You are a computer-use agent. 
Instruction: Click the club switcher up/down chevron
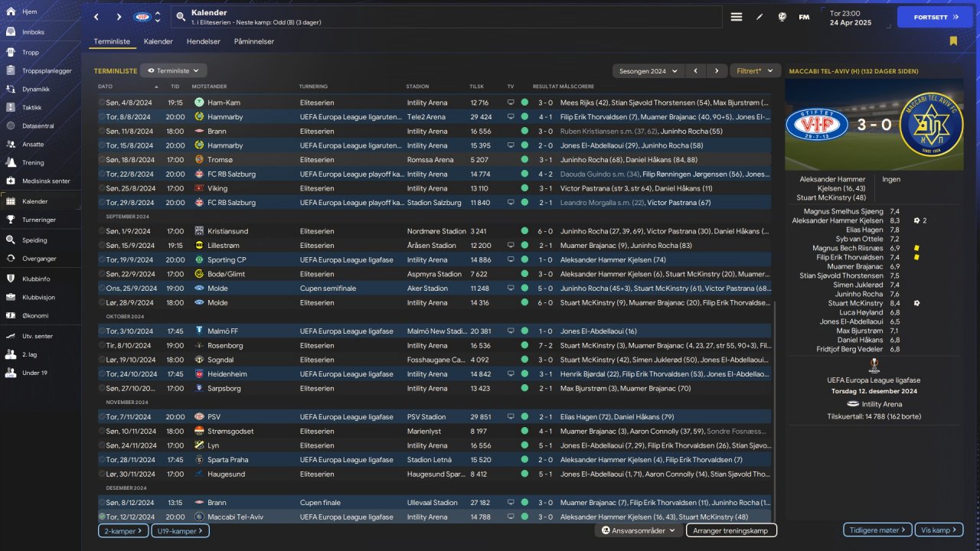pyautogui.click(x=158, y=17)
